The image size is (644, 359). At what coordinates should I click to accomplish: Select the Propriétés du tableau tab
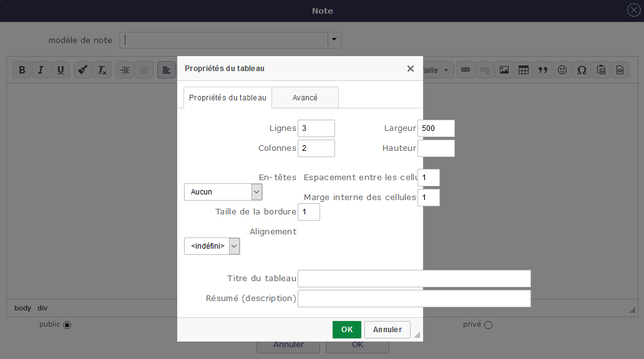pos(228,98)
